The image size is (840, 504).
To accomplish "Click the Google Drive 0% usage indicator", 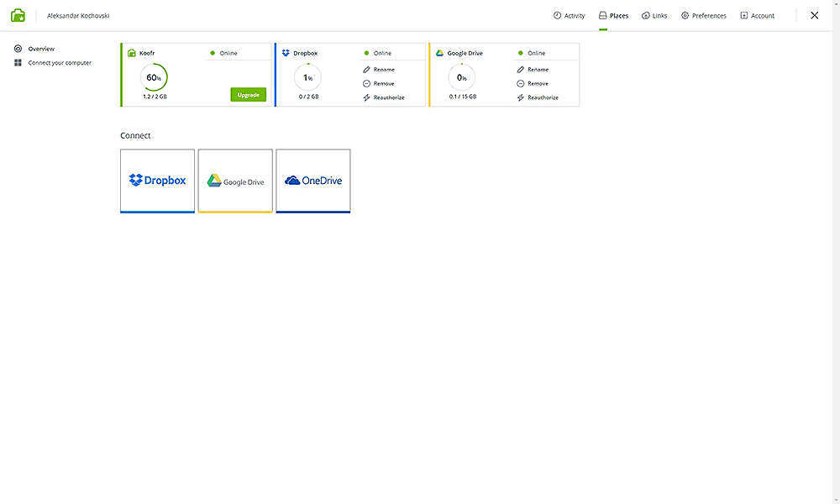I will [x=461, y=77].
